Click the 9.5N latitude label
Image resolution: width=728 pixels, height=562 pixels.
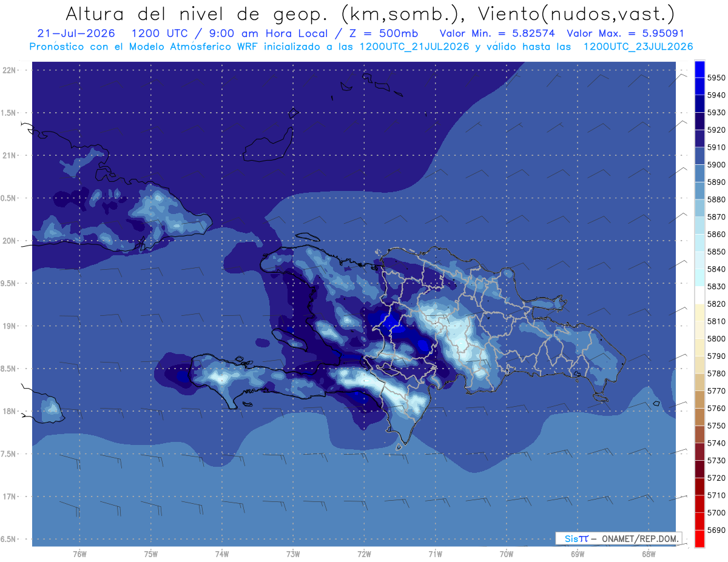(9, 283)
